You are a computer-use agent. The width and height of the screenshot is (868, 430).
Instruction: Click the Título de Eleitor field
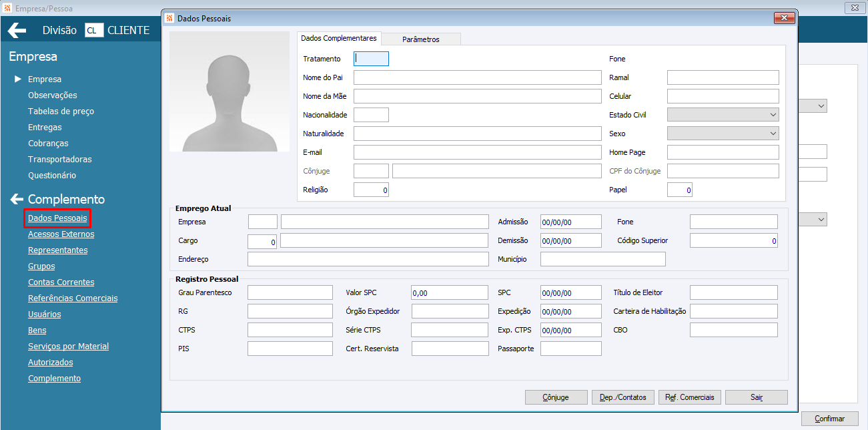coord(734,292)
